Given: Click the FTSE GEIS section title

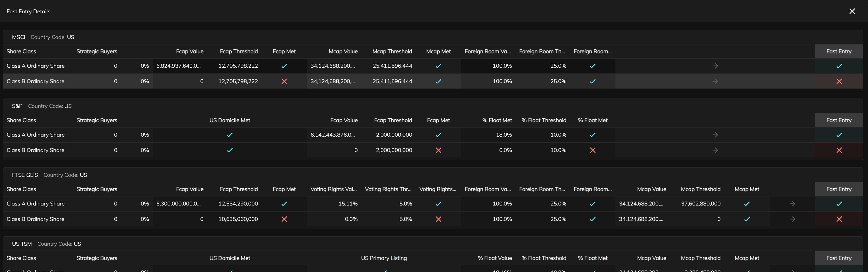Looking at the screenshot, I should (25, 175).
